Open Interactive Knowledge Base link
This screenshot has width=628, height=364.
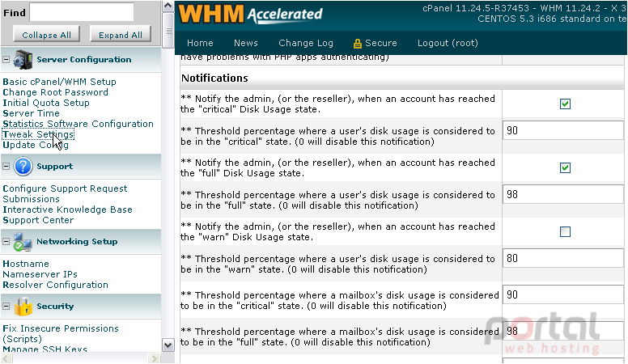tap(67, 210)
